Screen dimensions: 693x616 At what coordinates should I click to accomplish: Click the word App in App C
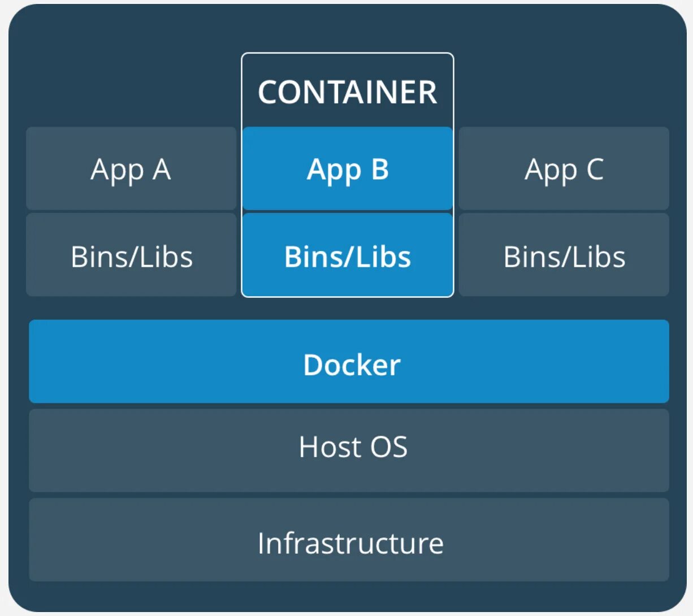point(550,170)
